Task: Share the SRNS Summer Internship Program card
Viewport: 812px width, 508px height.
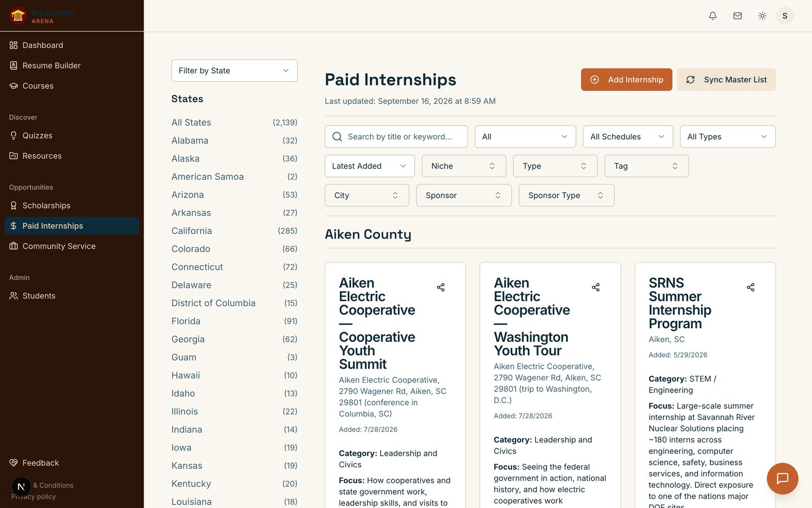Action: (x=751, y=288)
